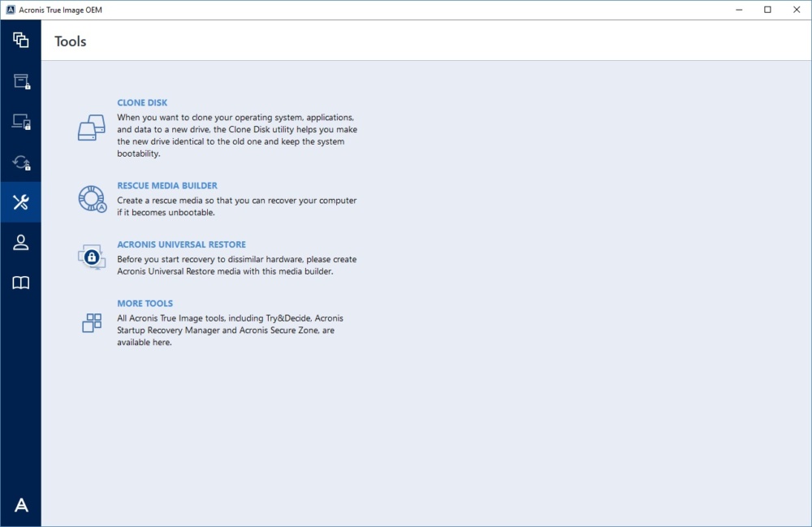Open the CLONE DISK link
This screenshot has height=527, width=812.
(142, 102)
